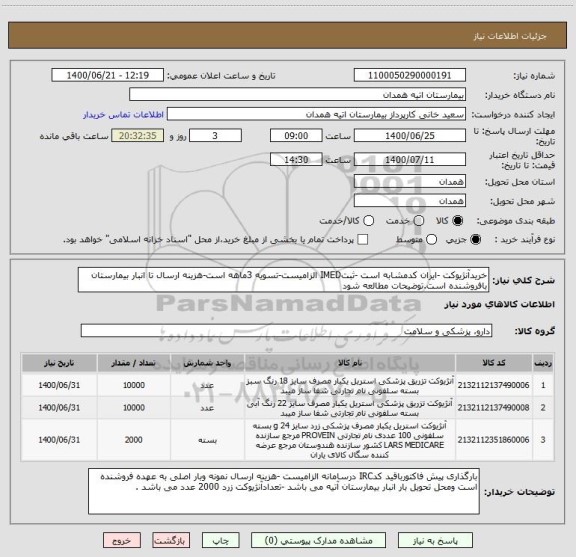Click the استان محل تحویل field
Image resolution: width=576 pixels, height=557 pixels.
tap(410, 182)
